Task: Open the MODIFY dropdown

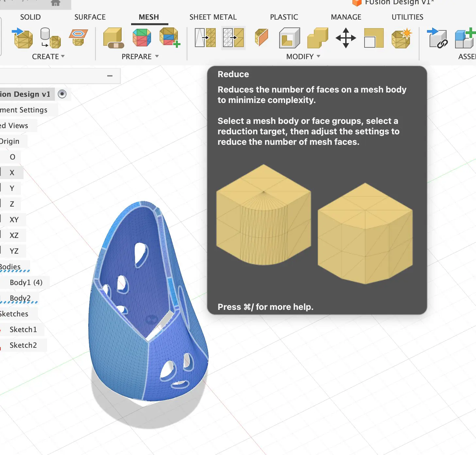Action: pyautogui.click(x=302, y=56)
